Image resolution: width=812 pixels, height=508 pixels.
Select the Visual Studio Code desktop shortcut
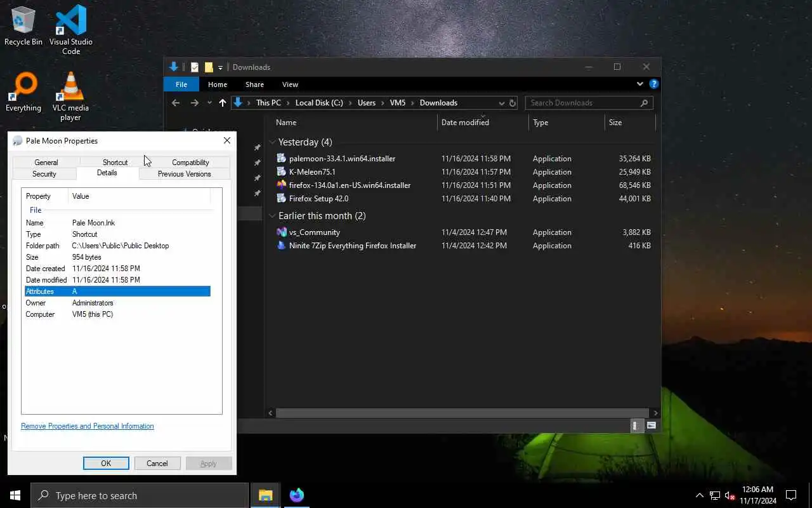(71, 30)
